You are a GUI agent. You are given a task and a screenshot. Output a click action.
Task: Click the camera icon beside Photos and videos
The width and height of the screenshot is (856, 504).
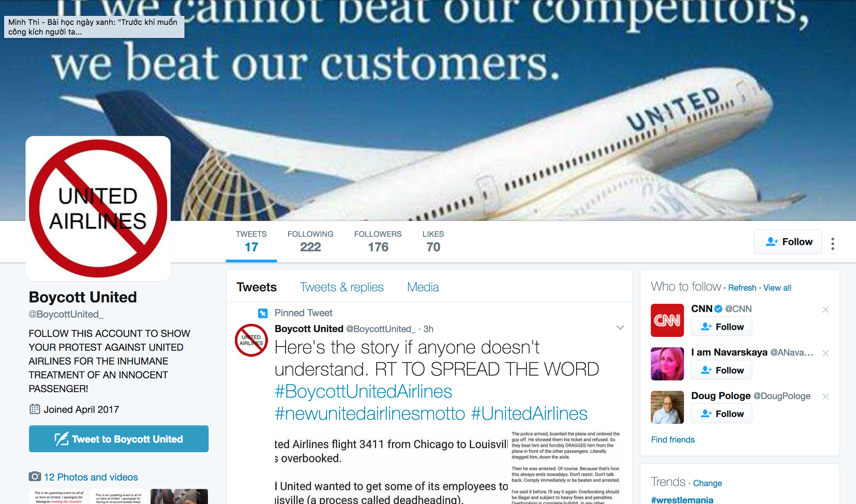point(35,477)
